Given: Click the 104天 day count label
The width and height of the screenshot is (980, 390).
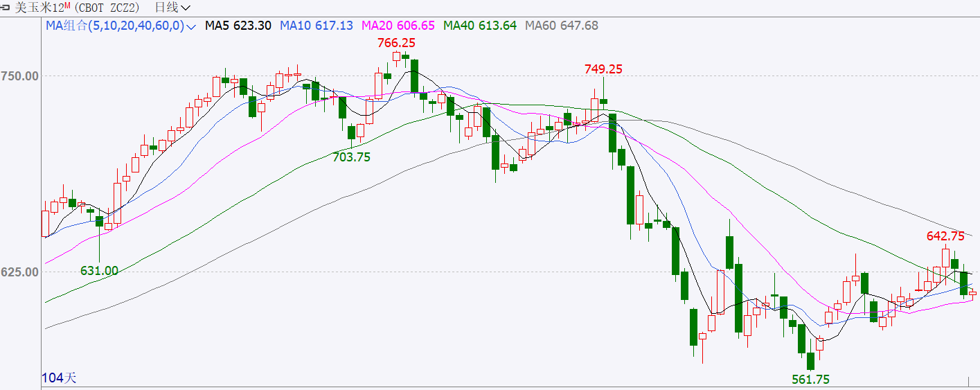Looking at the screenshot, I should pos(60,378).
